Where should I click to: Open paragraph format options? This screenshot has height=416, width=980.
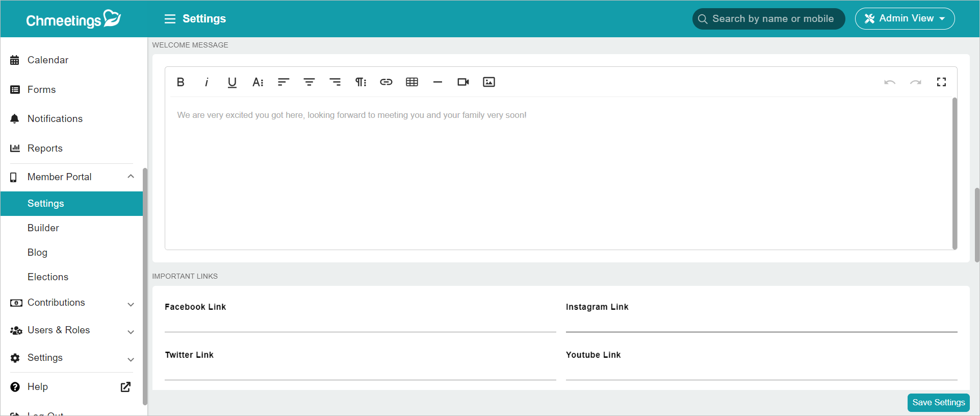360,82
